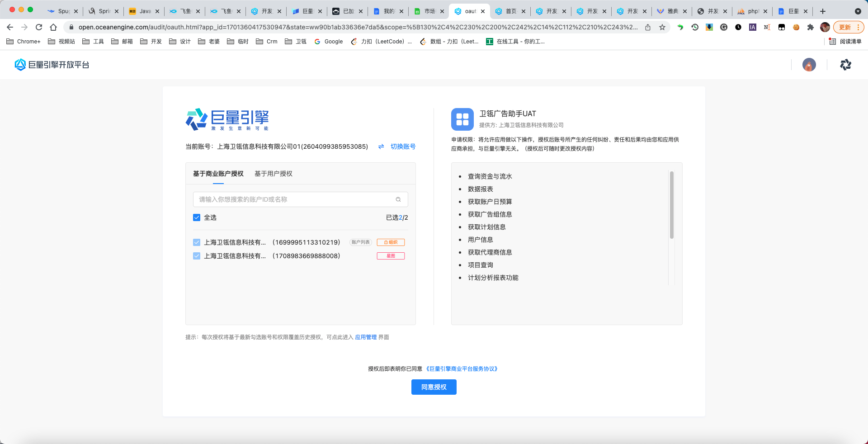Open the 卫瓴 bookmarks folder
This screenshot has height=444, width=868.
point(296,41)
